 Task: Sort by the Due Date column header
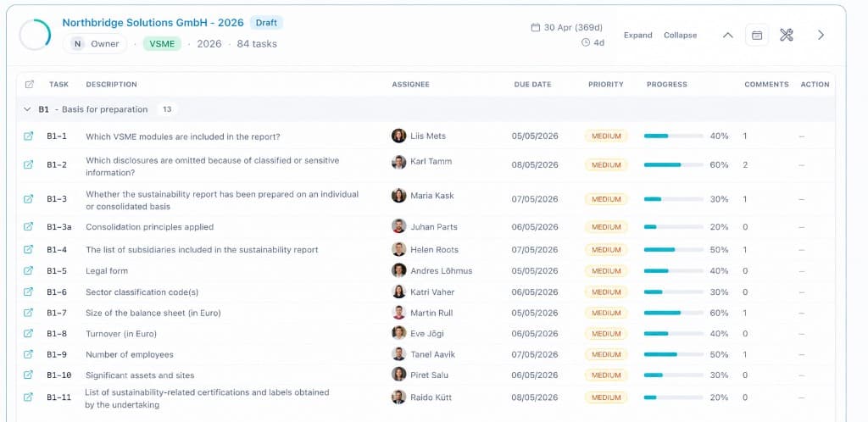[532, 84]
